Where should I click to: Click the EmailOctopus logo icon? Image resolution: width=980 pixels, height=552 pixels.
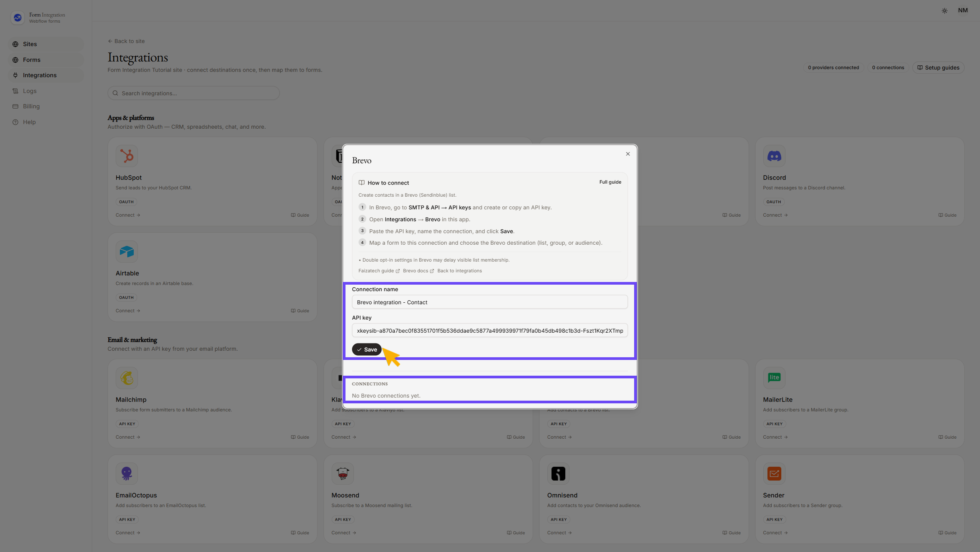point(127,474)
